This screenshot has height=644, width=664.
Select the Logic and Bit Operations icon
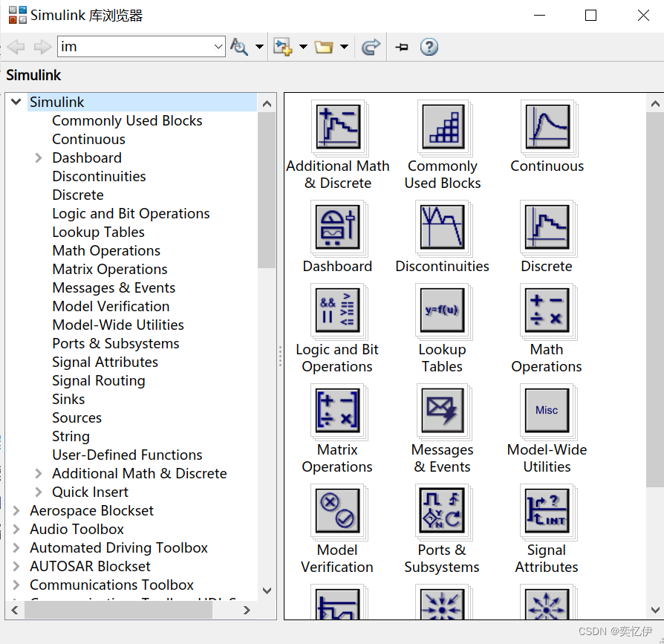click(x=338, y=311)
